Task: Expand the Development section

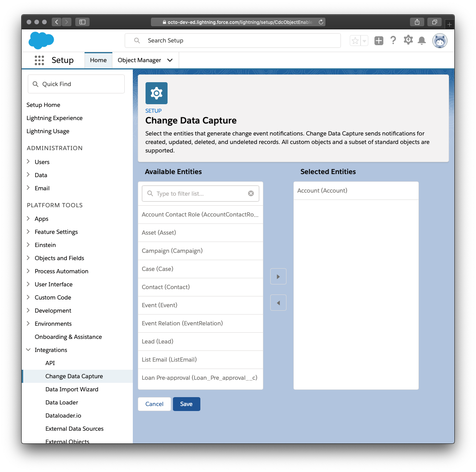Action: tap(28, 310)
